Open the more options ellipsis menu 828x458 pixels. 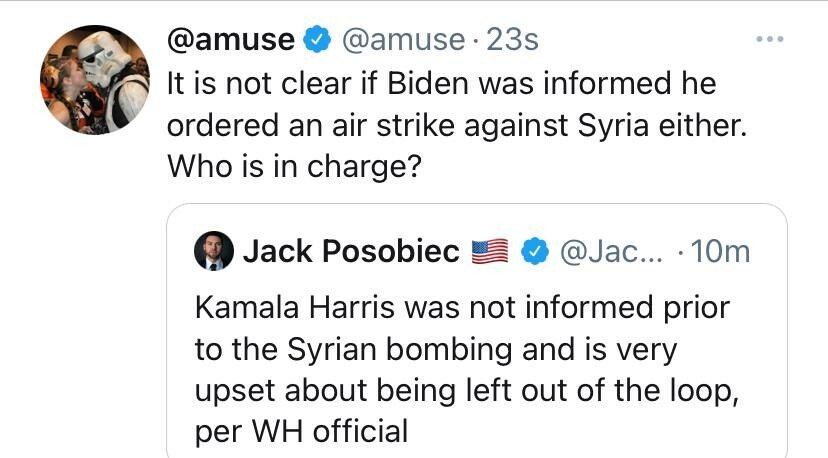pyautogui.click(x=768, y=40)
